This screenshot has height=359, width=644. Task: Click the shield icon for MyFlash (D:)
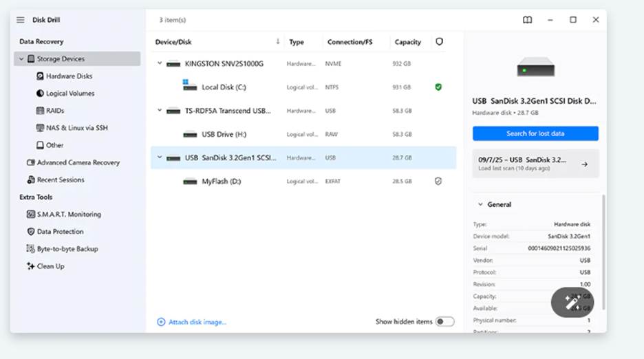tap(438, 181)
